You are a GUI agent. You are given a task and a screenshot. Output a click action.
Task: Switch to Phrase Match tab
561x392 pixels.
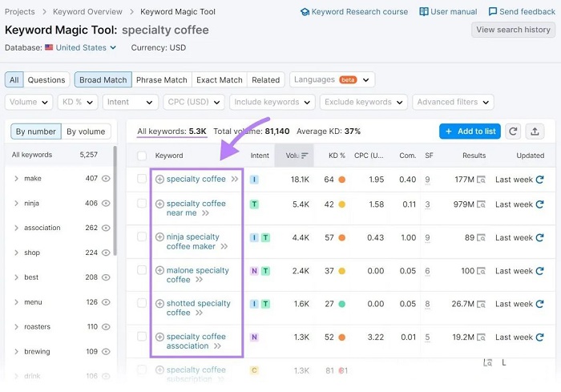pyautogui.click(x=162, y=80)
